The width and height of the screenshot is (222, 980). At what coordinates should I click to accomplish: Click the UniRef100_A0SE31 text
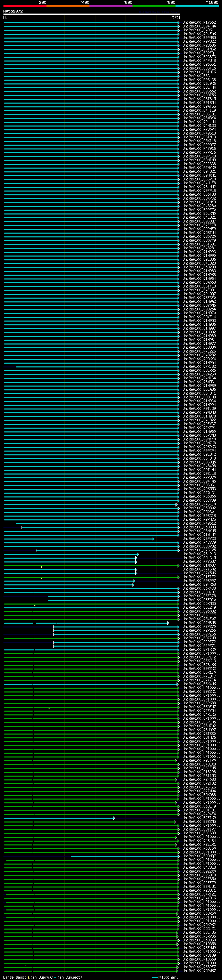[199, 114]
